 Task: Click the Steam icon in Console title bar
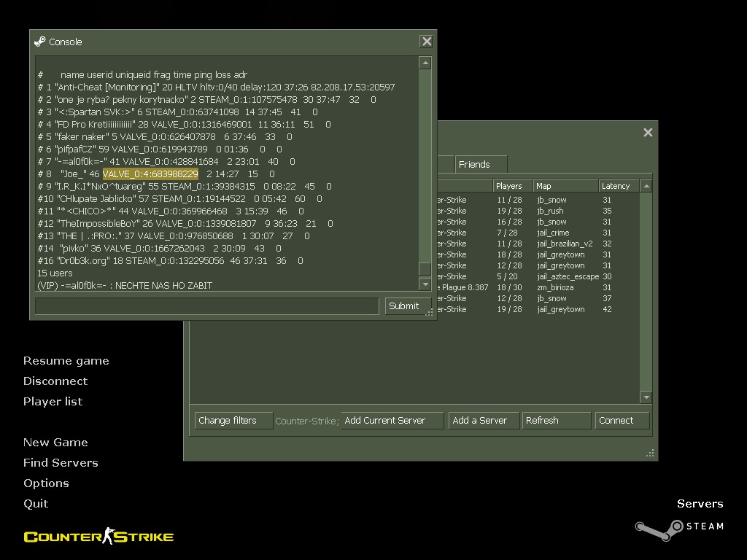40,42
